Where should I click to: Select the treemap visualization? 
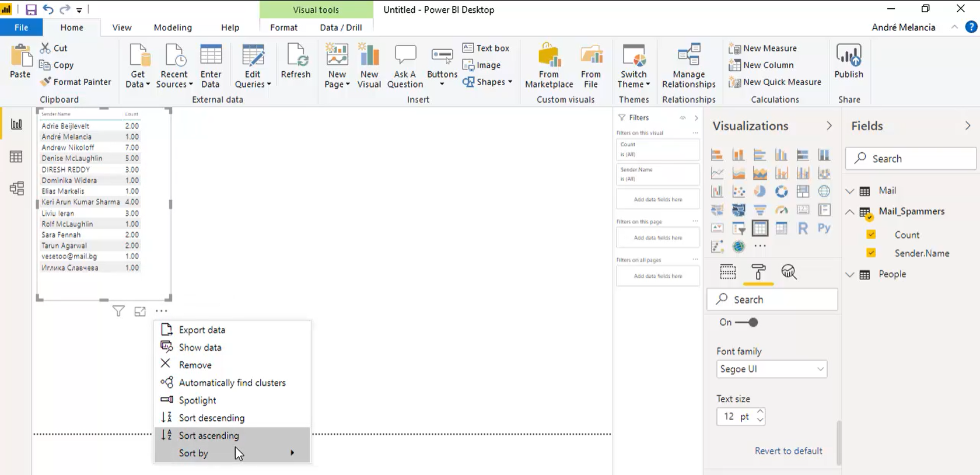tap(803, 191)
